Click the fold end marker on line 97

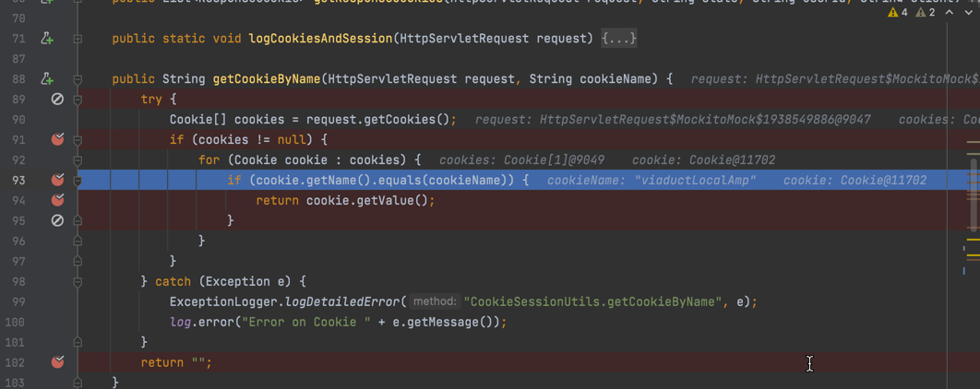point(78,260)
